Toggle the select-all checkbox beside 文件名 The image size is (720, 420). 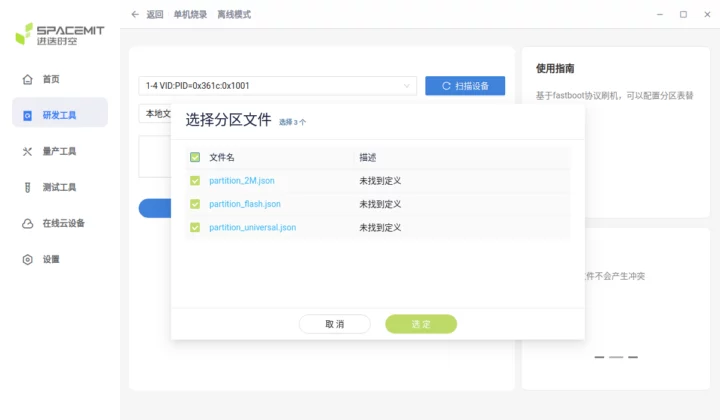coord(195,157)
